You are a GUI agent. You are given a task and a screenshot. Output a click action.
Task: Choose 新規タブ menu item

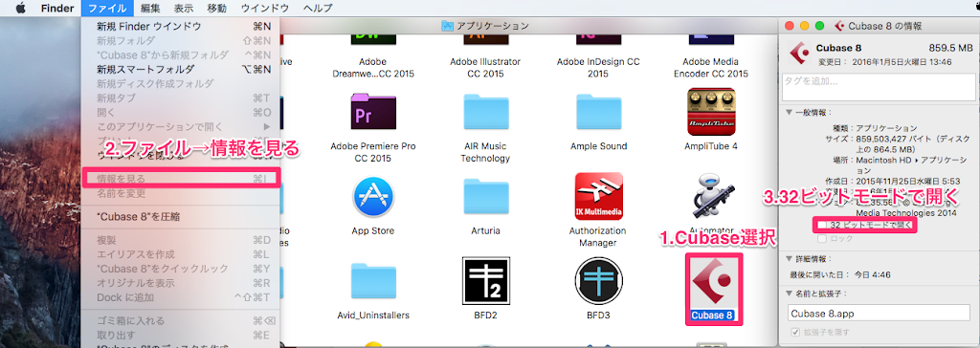point(181,98)
